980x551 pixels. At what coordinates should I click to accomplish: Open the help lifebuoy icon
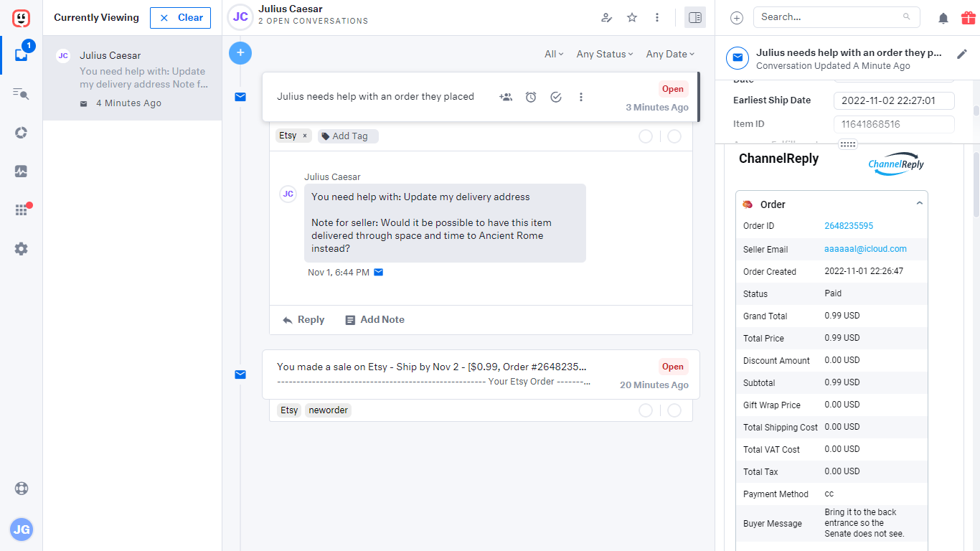(21, 489)
